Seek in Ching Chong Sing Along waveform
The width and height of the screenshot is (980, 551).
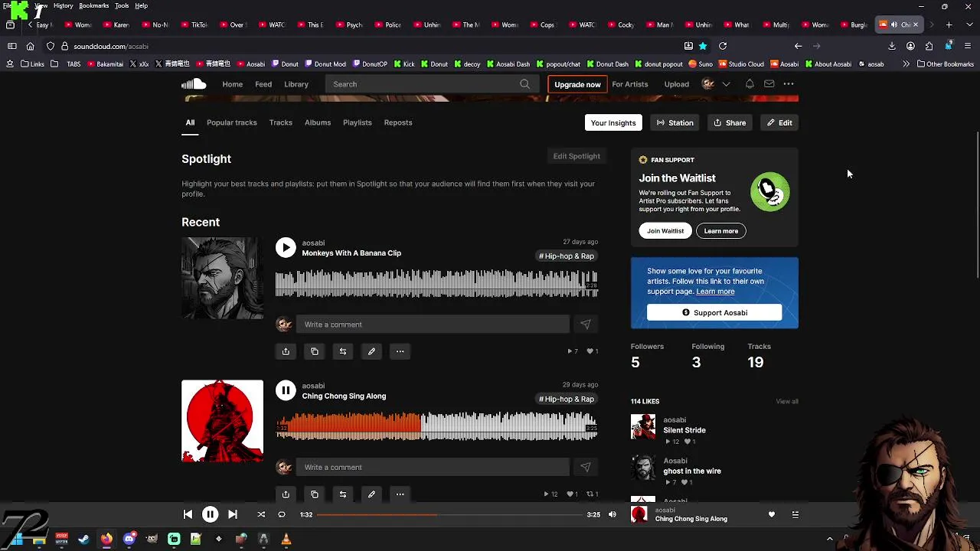click(436, 426)
